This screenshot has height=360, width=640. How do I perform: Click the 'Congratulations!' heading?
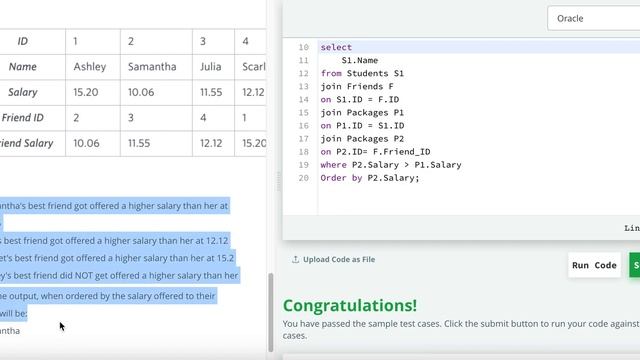(x=350, y=305)
